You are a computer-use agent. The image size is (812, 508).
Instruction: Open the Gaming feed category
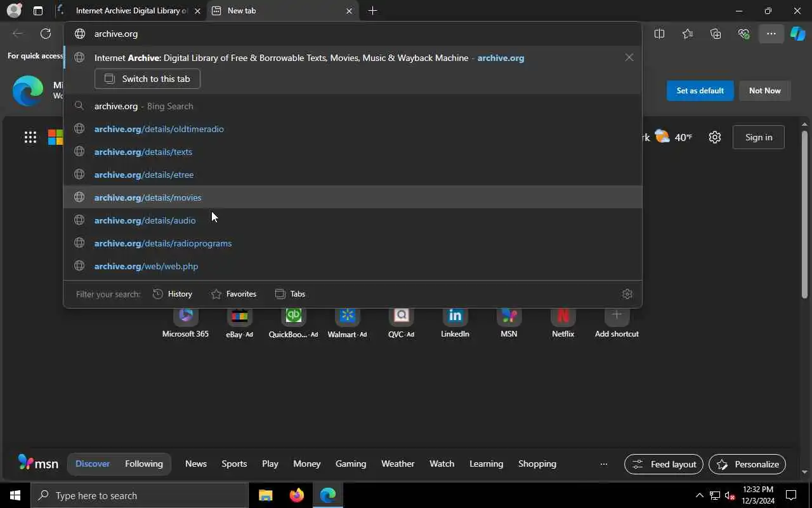point(351,464)
